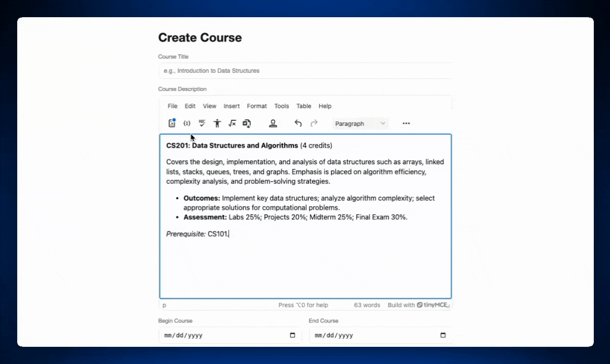Redo the last change
Screen dimensions: 610x364
314,123
